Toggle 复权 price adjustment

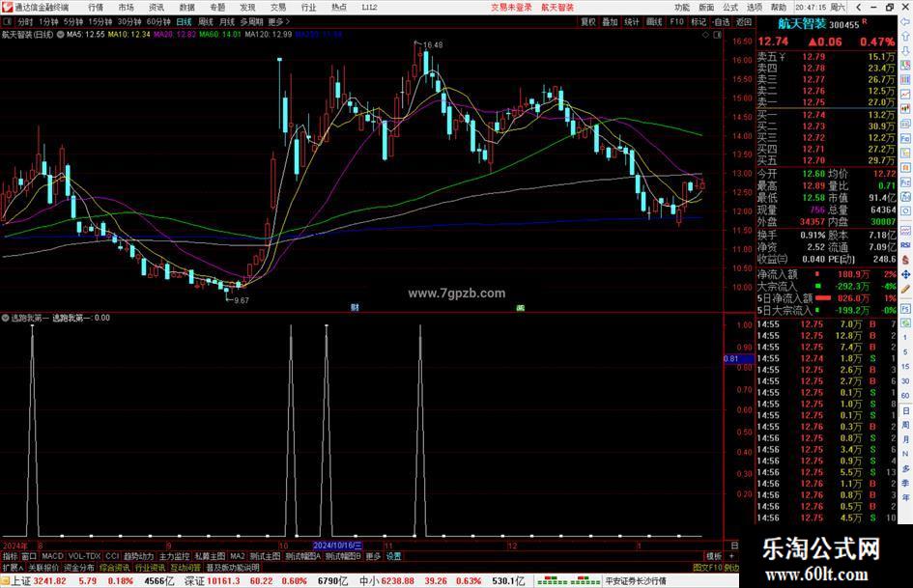pos(588,21)
